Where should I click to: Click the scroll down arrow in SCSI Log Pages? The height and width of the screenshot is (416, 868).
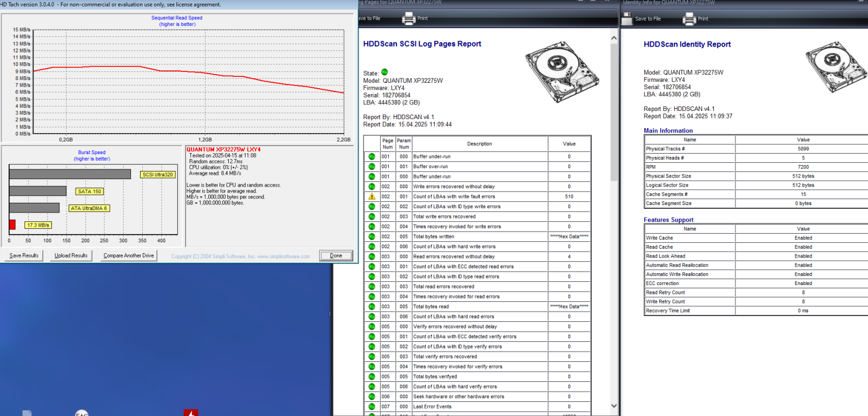point(614,406)
